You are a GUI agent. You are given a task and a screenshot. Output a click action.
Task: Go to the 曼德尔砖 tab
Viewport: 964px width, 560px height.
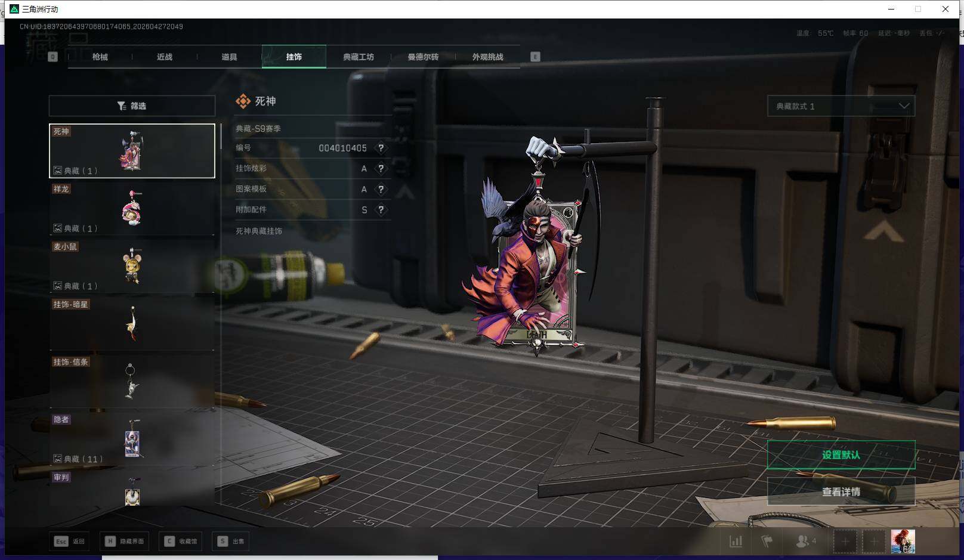point(423,57)
